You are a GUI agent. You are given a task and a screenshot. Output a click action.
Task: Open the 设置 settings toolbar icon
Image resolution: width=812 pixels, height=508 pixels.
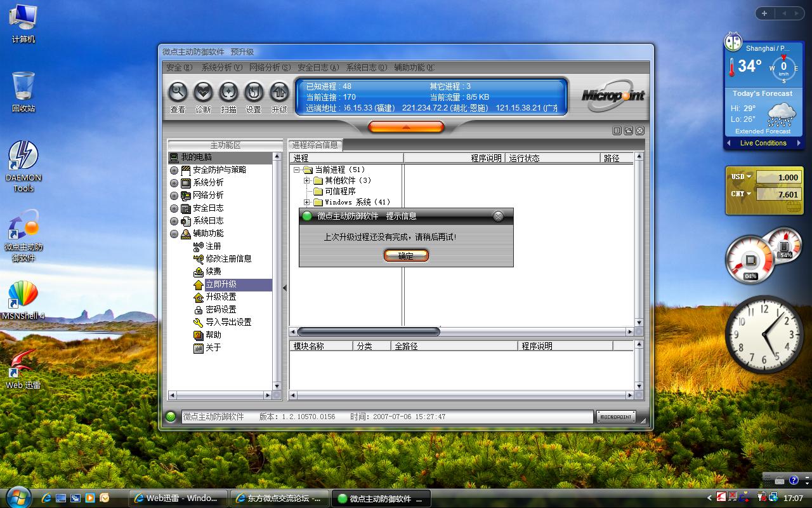pyautogui.click(x=254, y=93)
